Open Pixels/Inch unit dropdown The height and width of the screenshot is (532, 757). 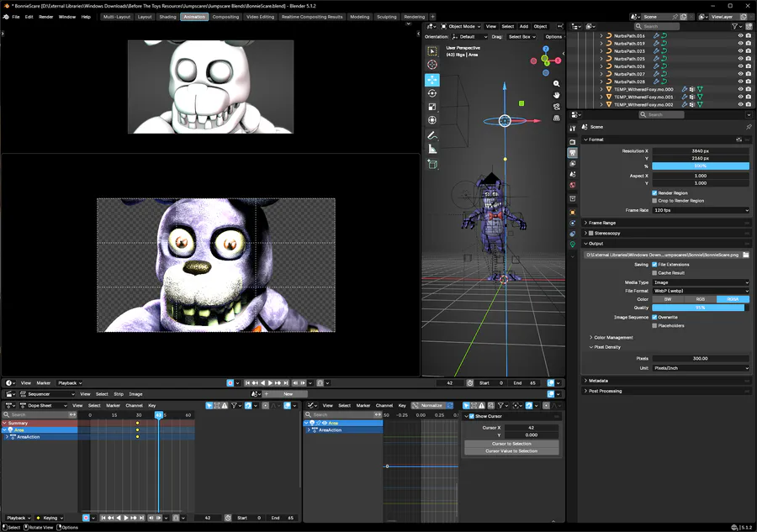click(x=701, y=368)
